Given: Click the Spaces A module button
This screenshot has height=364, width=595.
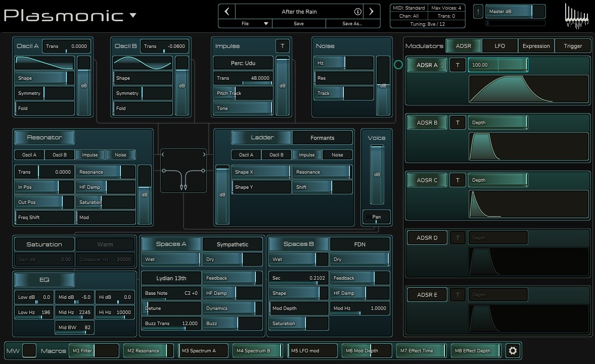Looking at the screenshot, I should tap(171, 244).
